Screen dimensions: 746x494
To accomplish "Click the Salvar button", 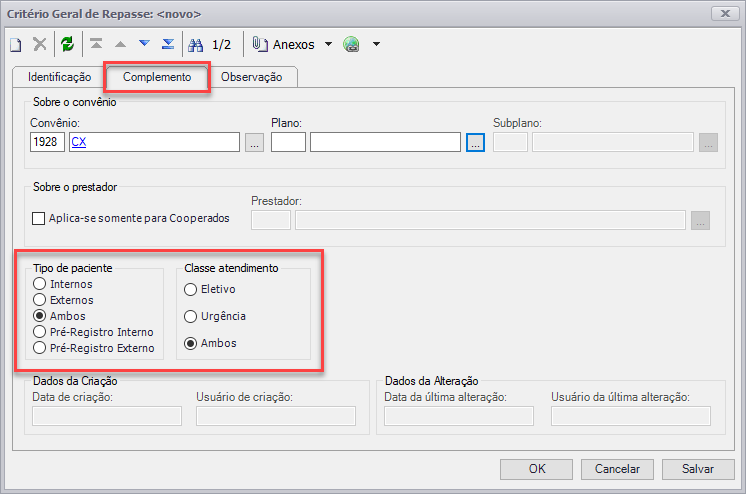I will pos(698,469).
